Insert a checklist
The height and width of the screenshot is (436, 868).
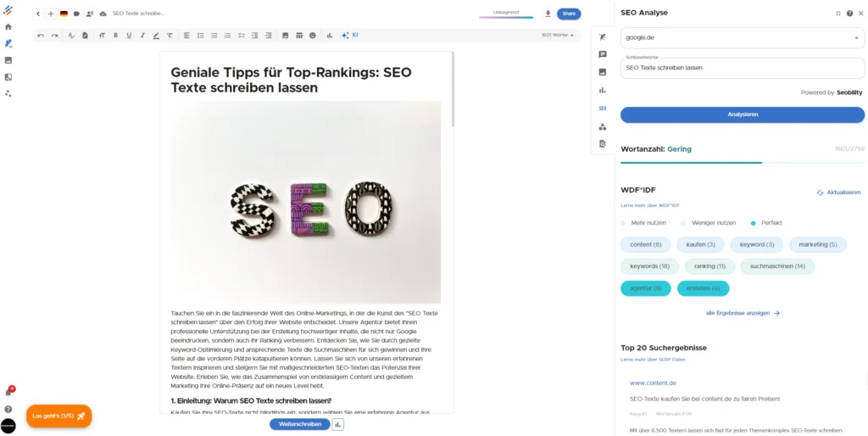[242, 36]
